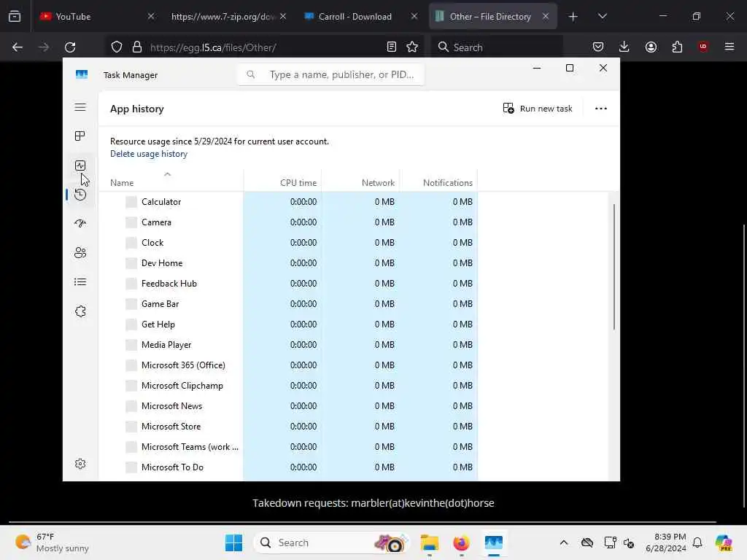Click site security padlock icon

[x=137, y=47]
